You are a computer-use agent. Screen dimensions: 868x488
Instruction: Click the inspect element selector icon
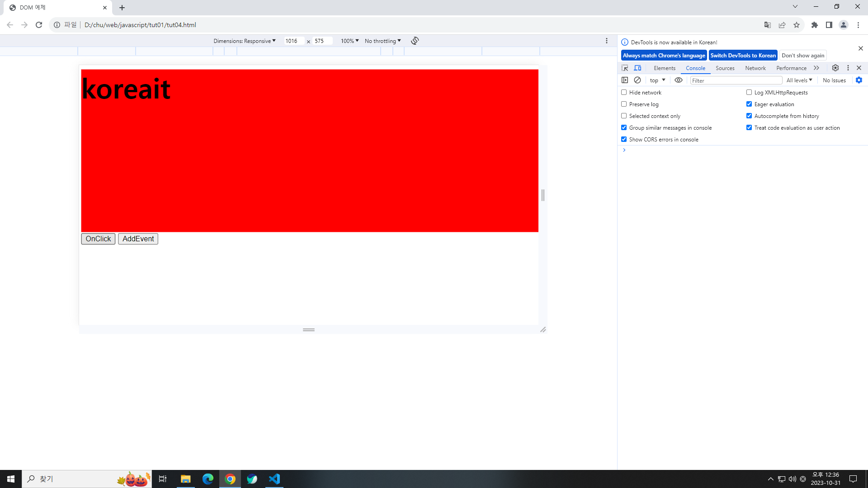[x=625, y=68]
